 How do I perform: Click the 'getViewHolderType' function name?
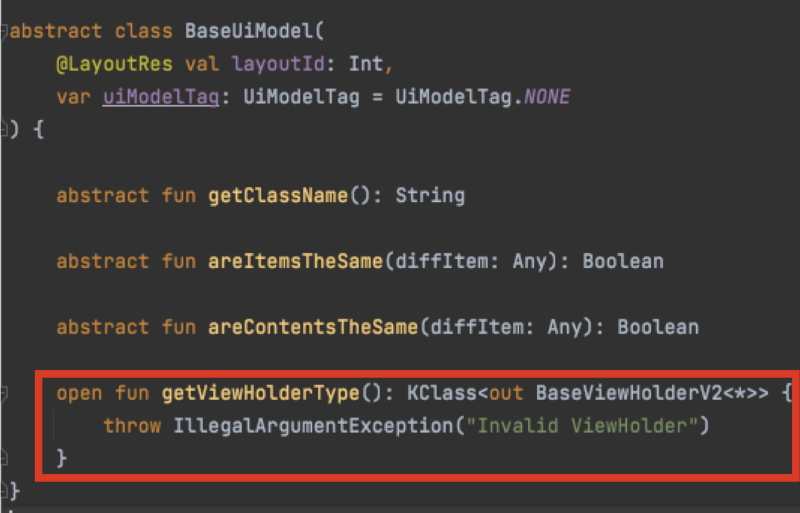tap(261, 393)
